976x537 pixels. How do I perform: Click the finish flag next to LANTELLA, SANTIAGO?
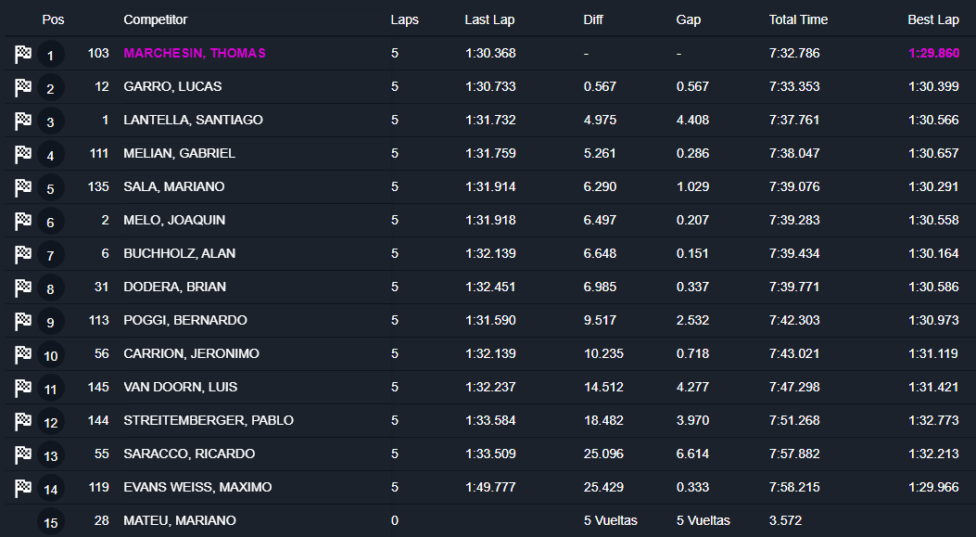click(23, 121)
